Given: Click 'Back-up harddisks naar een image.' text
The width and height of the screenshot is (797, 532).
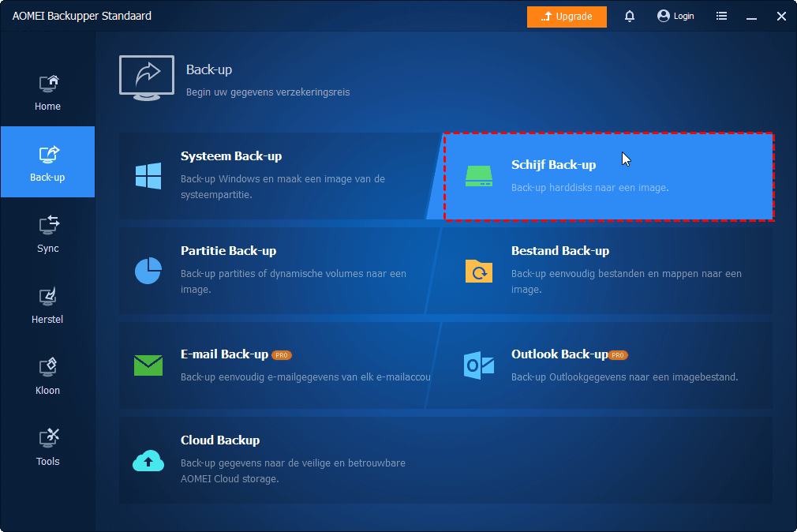Looking at the screenshot, I should 590,188.
